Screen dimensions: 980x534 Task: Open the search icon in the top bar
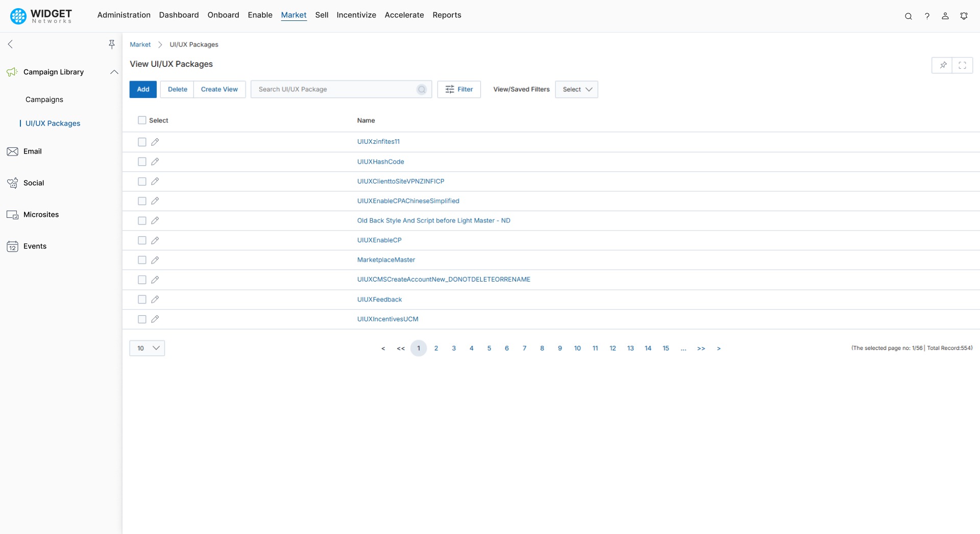[x=909, y=16]
